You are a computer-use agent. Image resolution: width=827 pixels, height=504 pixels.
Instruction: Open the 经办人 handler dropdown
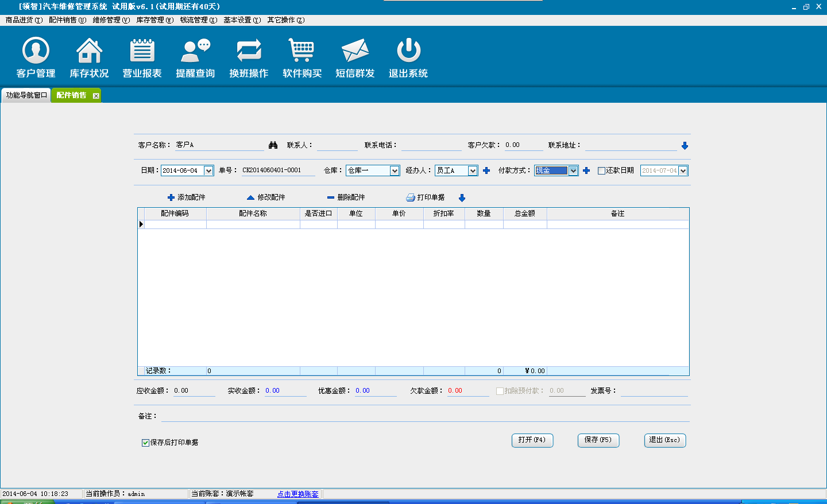(473, 170)
